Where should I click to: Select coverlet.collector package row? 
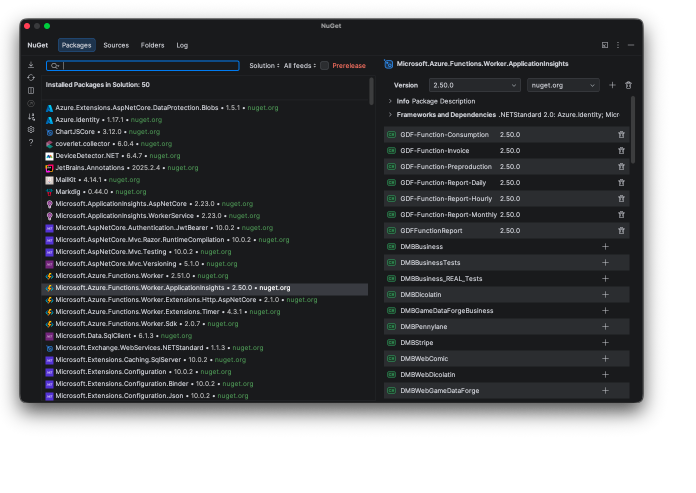pyautogui.click(x=205, y=144)
